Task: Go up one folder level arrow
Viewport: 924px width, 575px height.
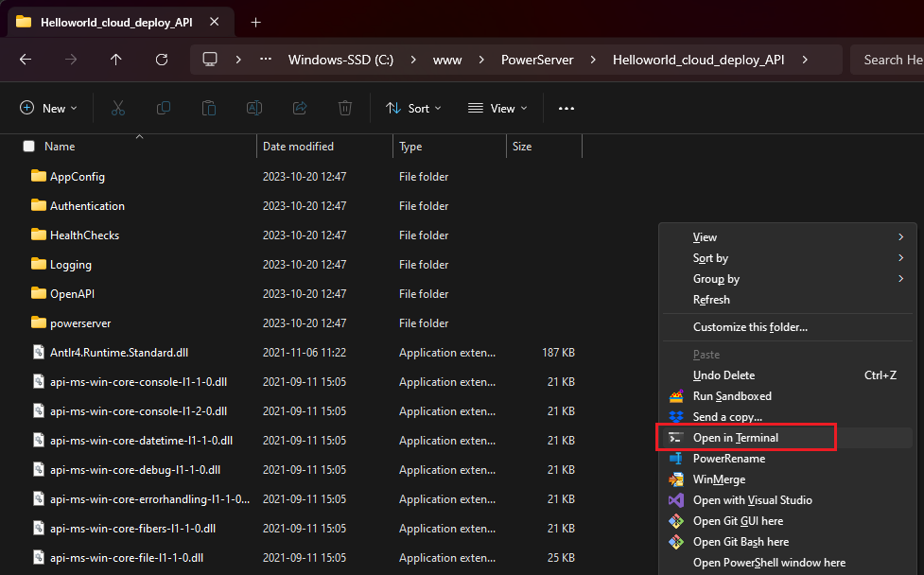Action: coord(116,60)
